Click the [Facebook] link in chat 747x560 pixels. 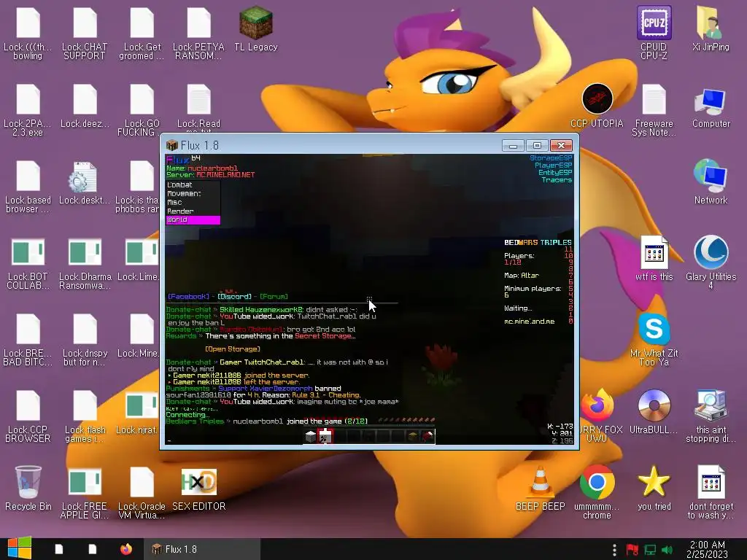(189, 296)
